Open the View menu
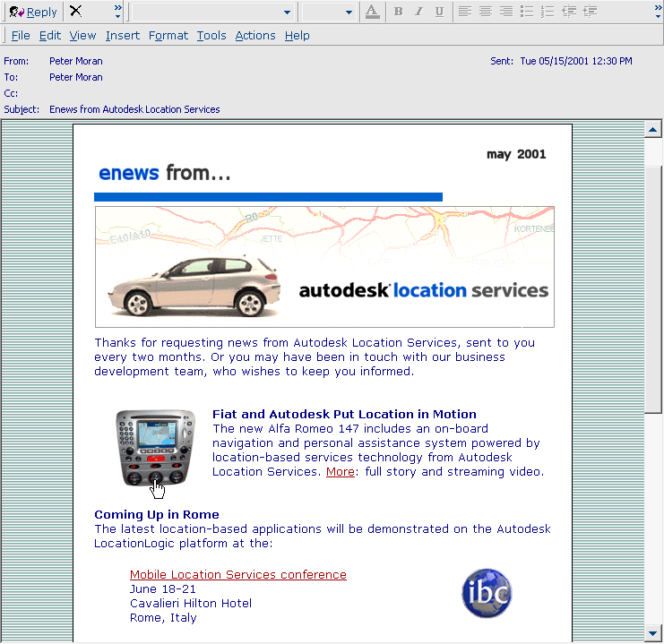Image resolution: width=664 pixels, height=644 pixels. coord(82,36)
